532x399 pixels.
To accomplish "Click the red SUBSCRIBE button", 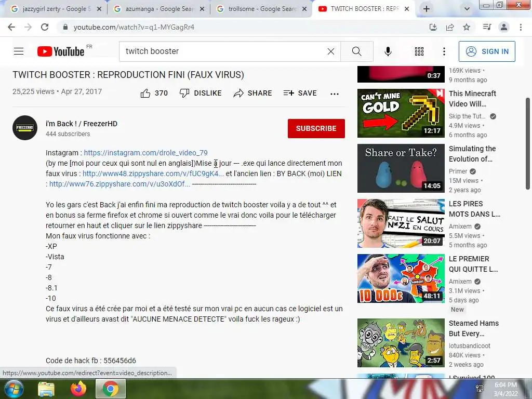I will (x=316, y=128).
